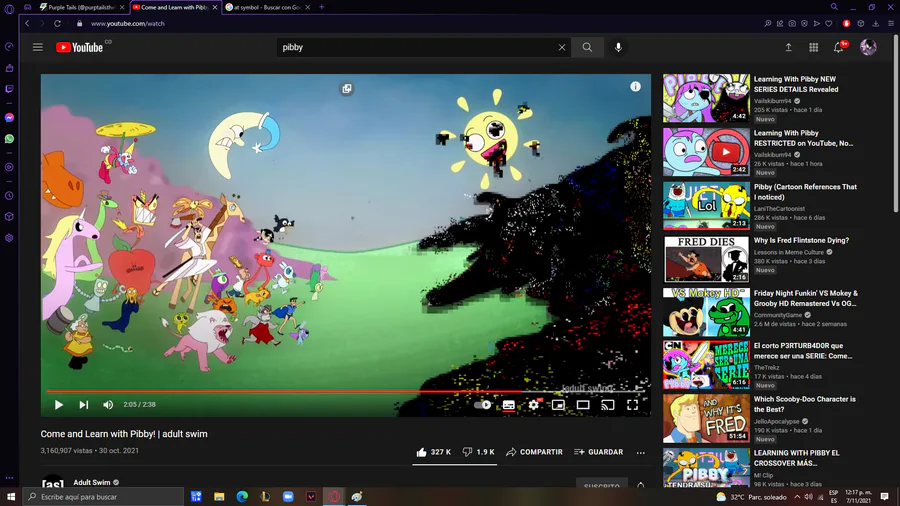Click the video info card icon
The image size is (900, 506).
pyautogui.click(x=635, y=87)
